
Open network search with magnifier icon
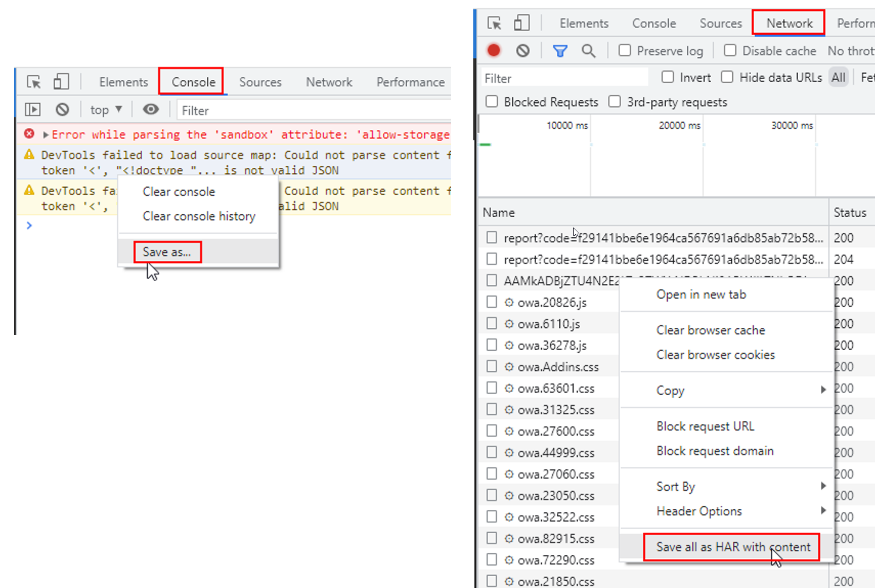(588, 51)
